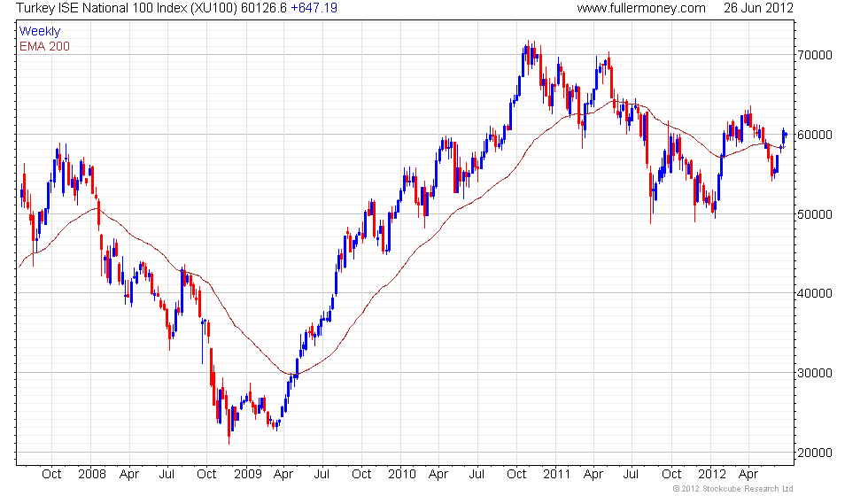Click the 'Apr' label after 2011
Screen dimensions: 868x496
(593, 475)
